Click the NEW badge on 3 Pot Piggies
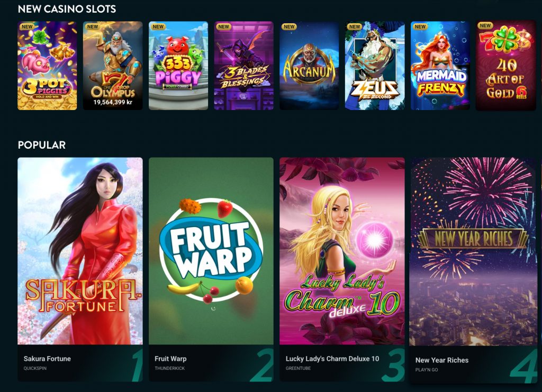The image size is (542, 392). pos(27,26)
